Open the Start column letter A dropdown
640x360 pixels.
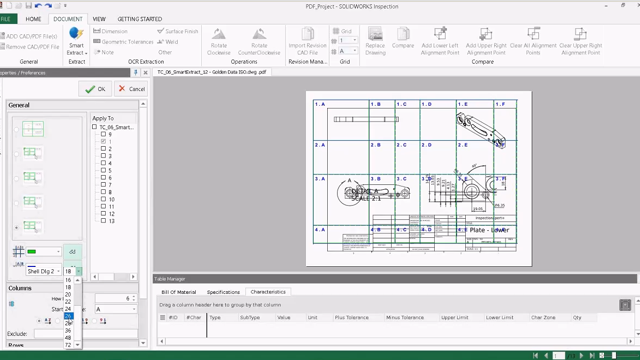tap(116, 309)
